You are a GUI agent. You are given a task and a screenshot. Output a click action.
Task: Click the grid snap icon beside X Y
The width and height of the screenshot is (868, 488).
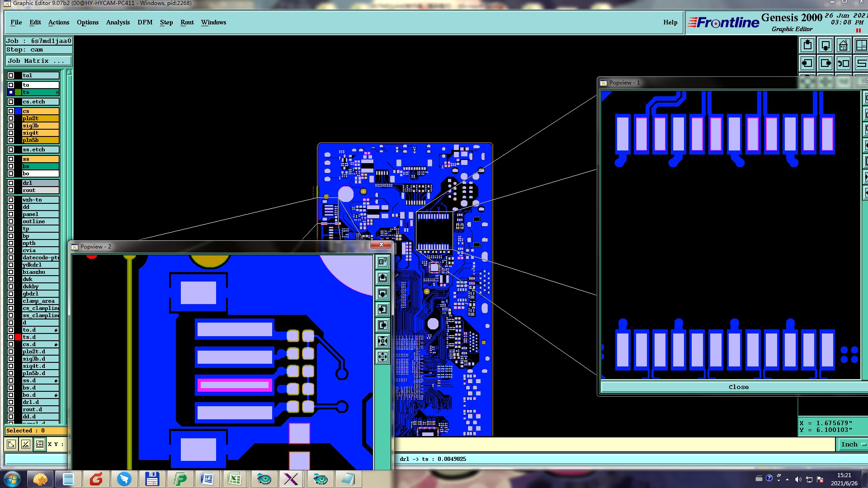tap(40, 444)
